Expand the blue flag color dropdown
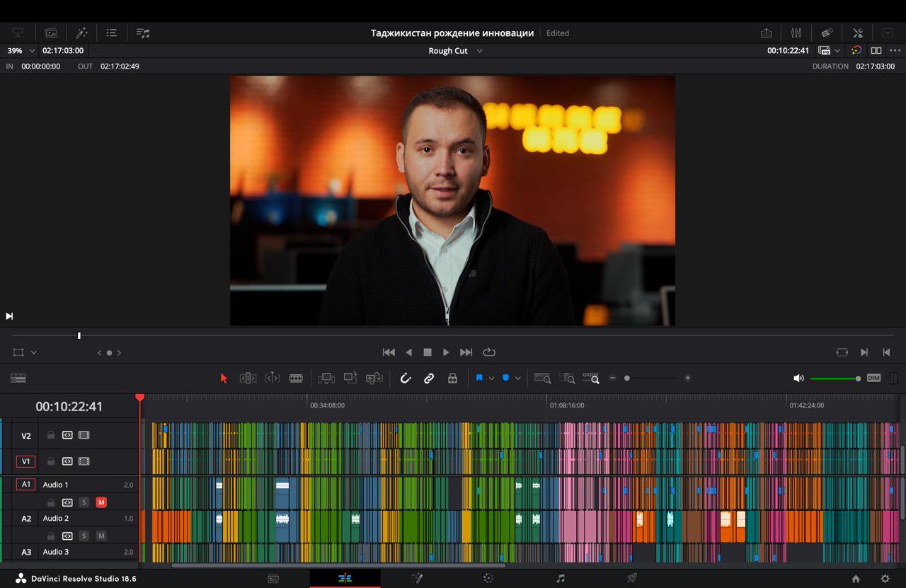Screen dimensions: 906x588 [491, 379]
